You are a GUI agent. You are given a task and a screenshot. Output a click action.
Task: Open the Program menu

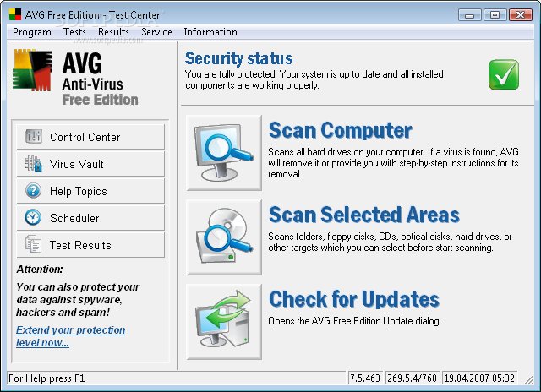32,32
